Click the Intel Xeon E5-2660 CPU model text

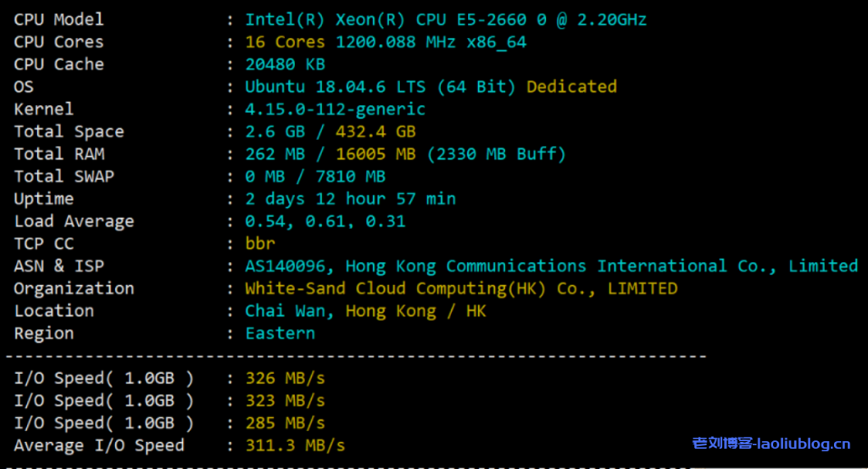pos(446,20)
